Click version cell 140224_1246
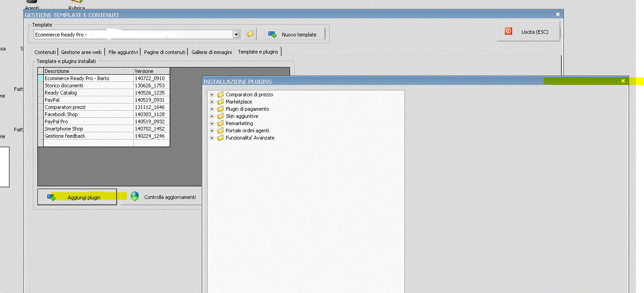644x293 pixels. [x=152, y=136]
